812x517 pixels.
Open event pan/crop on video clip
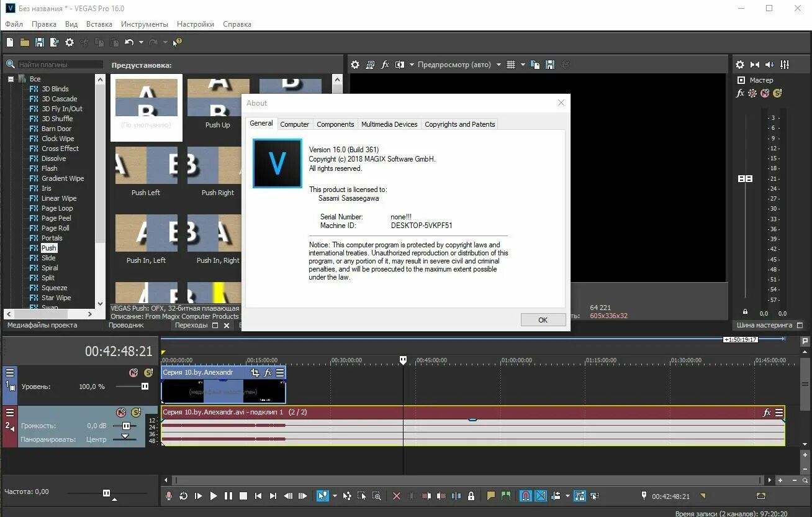(255, 373)
